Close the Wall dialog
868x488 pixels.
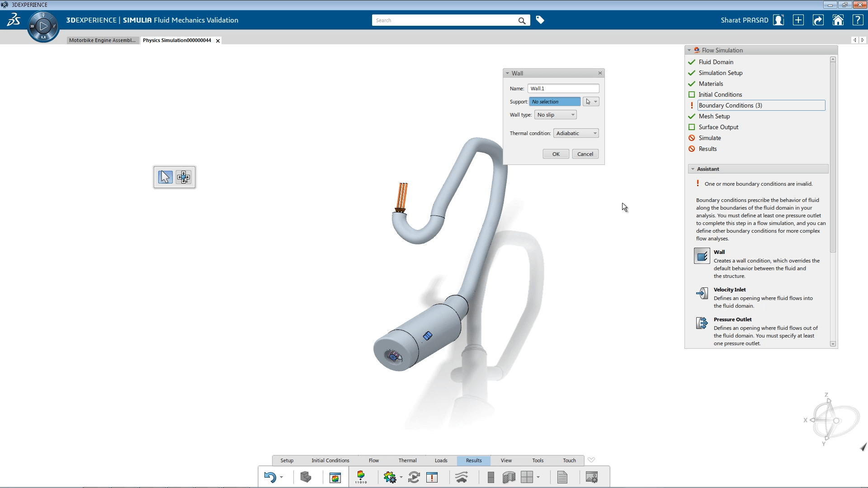pyautogui.click(x=600, y=73)
